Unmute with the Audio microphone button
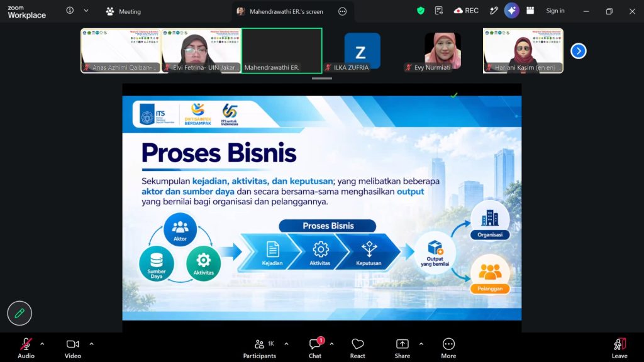The image size is (644, 362). [x=26, y=348]
